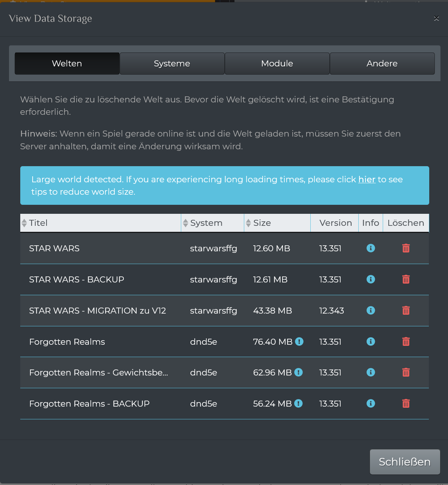Click the size warning icon beside 62.96 MB
The width and height of the screenshot is (448, 485).
(298, 372)
